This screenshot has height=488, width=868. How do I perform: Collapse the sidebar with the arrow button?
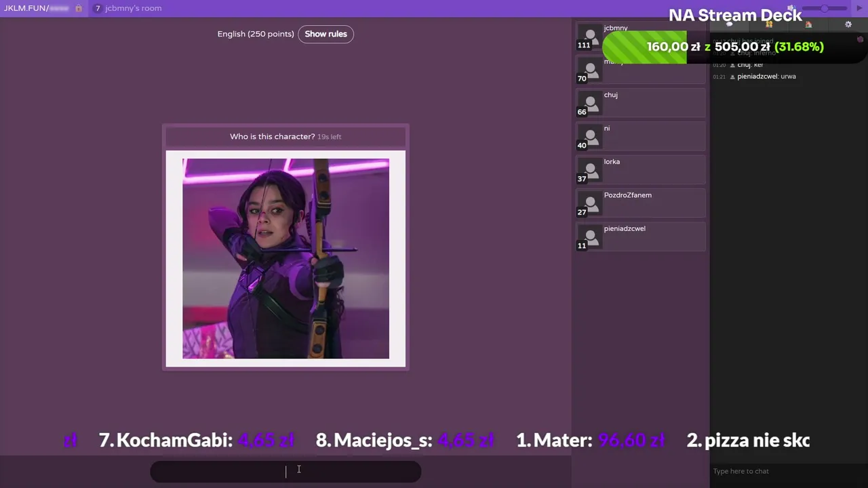click(x=860, y=8)
